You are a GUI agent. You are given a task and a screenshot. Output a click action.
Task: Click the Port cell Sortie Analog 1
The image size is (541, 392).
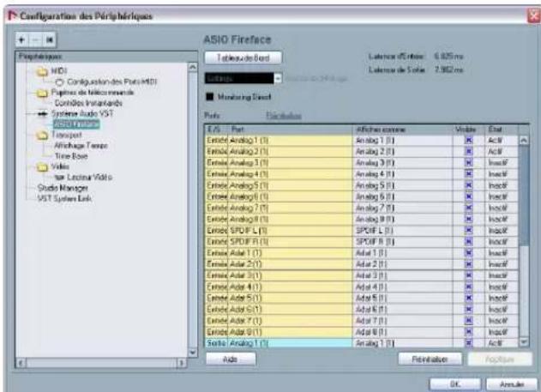[290, 343]
